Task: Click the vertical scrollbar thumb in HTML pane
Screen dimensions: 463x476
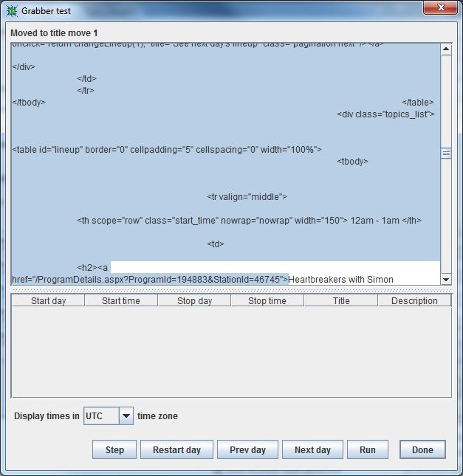Action: point(446,154)
